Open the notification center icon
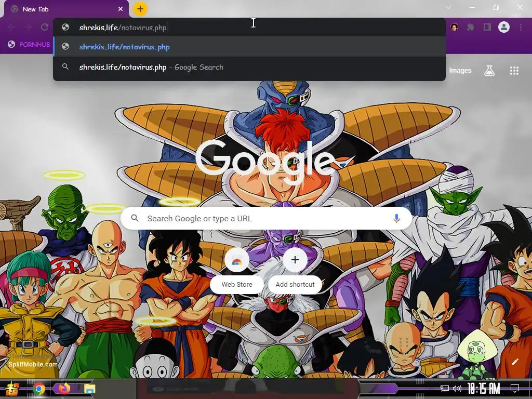 (515, 389)
